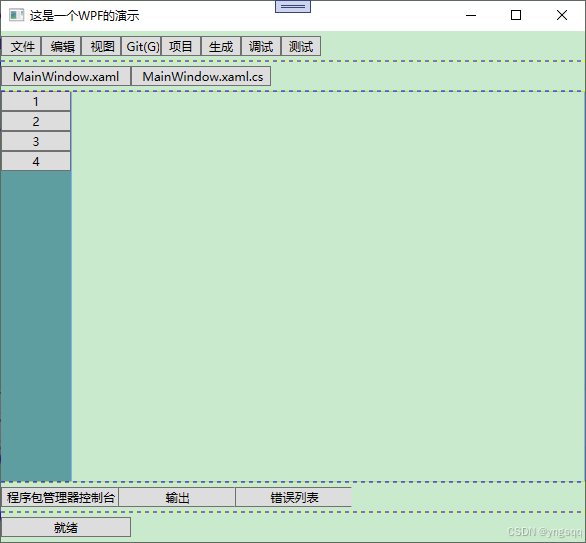Screen dimensions: 586x543
Task: Choose sidebar button 4
Action: click(x=36, y=161)
